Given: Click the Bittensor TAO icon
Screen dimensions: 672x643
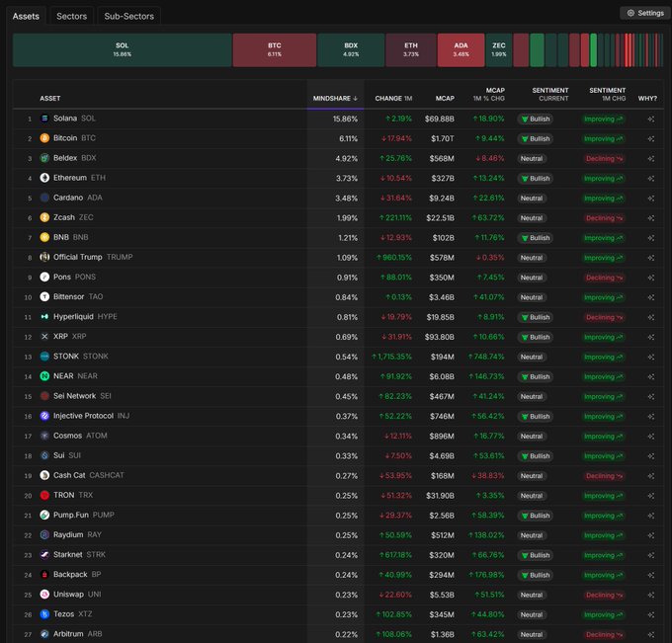Looking at the screenshot, I should click(44, 297).
